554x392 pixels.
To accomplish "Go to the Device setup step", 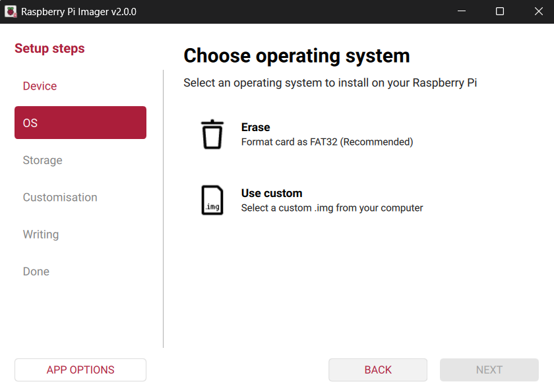I will (40, 86).
